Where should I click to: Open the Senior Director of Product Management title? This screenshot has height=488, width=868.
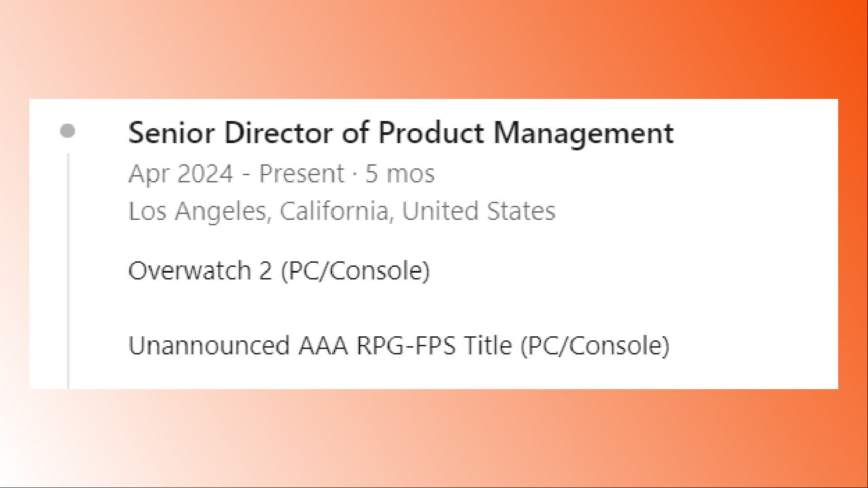click(x=401, y=133)
